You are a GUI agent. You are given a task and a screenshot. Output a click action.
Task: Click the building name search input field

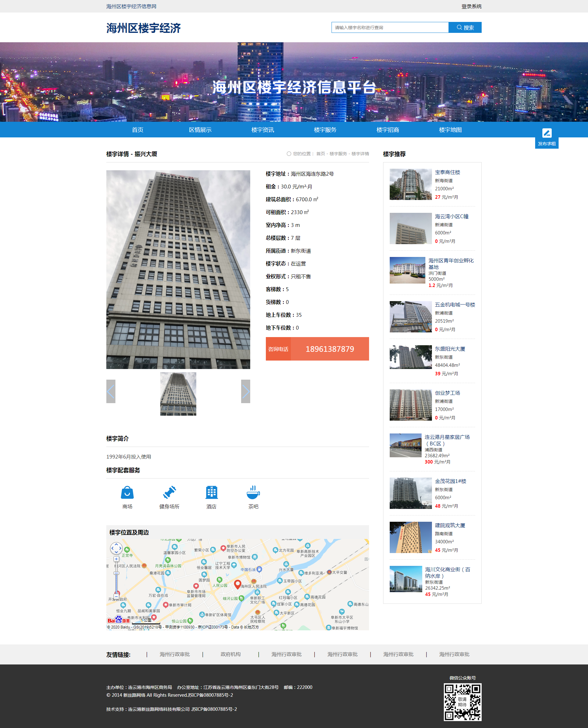coord(389,28)
